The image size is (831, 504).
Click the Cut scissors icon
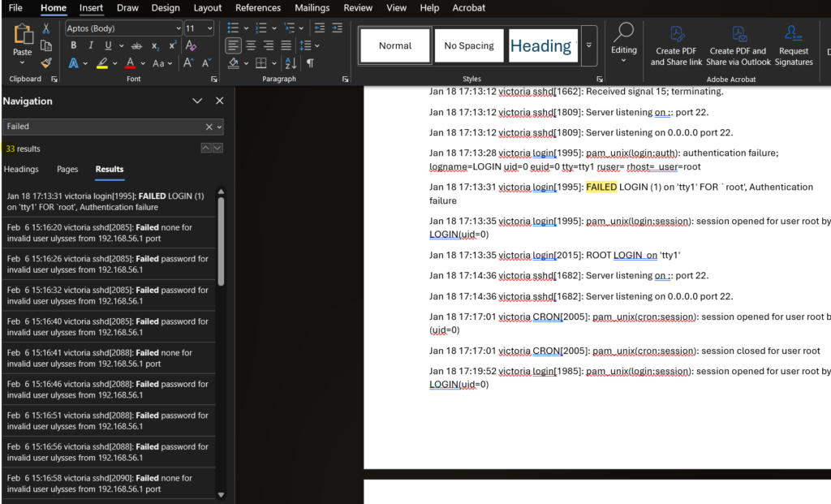(46, 28)
